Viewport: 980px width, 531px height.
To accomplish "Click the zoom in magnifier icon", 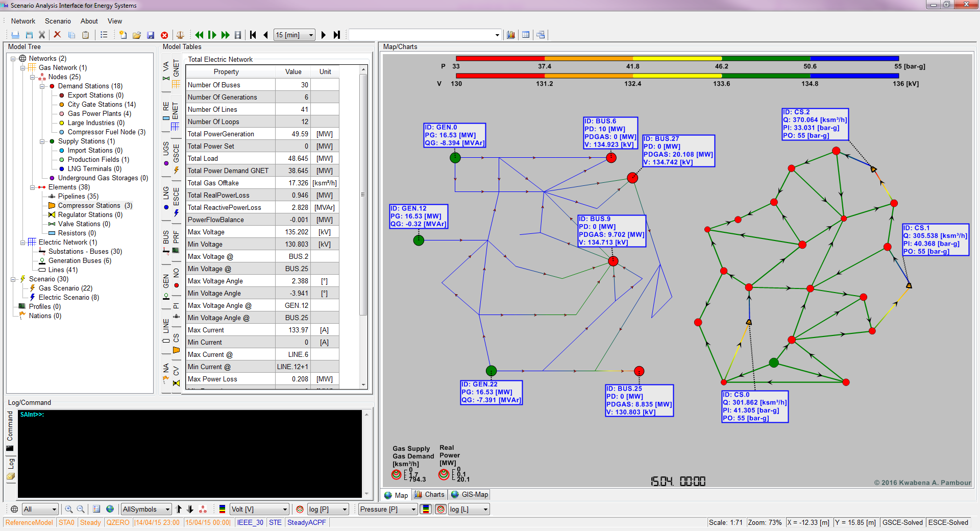I will [x=69, y=509].
